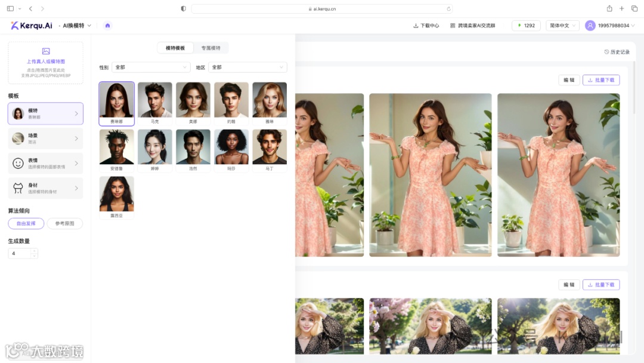The image size is (644, 363).
Task: Select model 浩然
Action: [x=193, y=150]
